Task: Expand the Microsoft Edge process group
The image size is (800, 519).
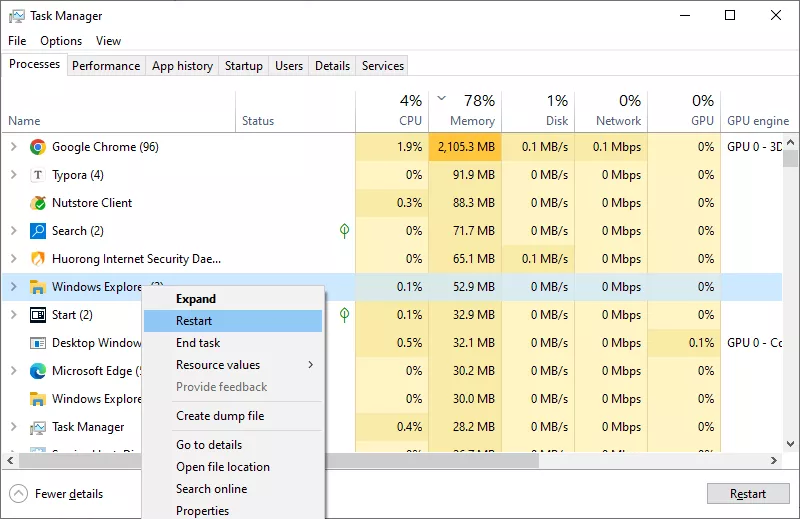Action: tap(14, 371)
